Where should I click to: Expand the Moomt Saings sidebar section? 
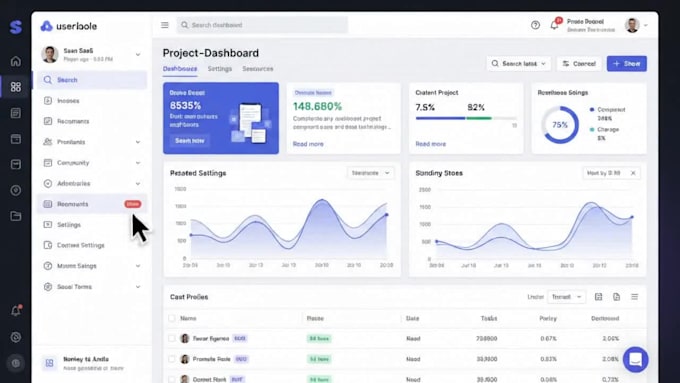pos(138,266)
